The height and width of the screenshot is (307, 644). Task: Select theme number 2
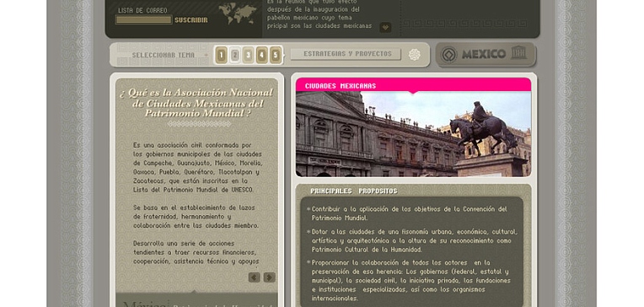(x=235, y=55)
